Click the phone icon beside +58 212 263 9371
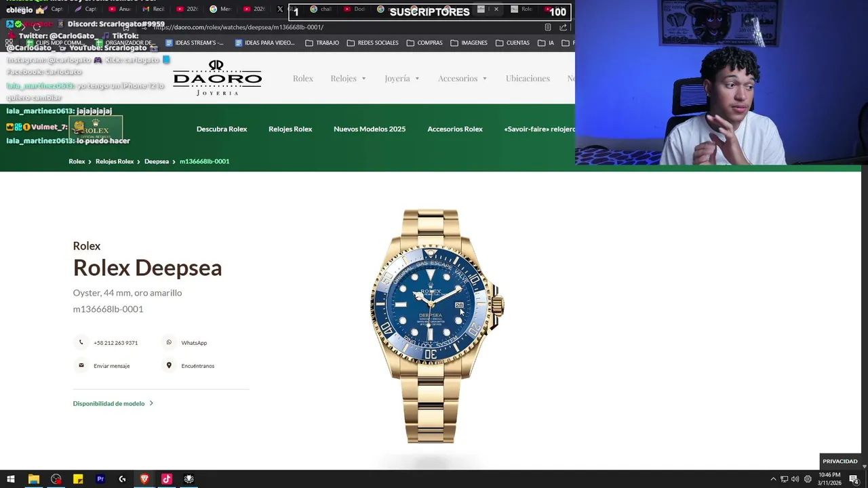The height and width of the screenshot is (488, 868). pyautogui.click(x=81, y=343)
